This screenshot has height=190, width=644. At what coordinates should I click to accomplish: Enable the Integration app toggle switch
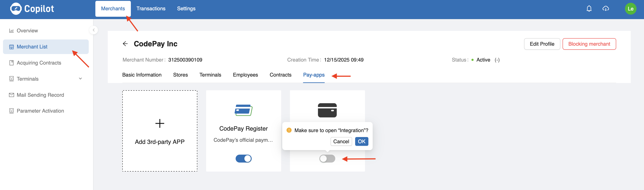pyautogui.click(x=327, y=159)
